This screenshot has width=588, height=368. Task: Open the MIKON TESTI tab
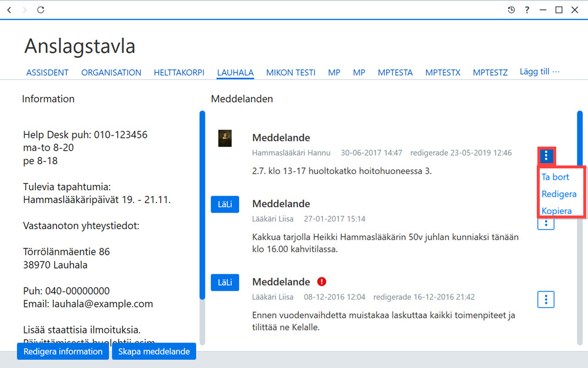[291, 72]
